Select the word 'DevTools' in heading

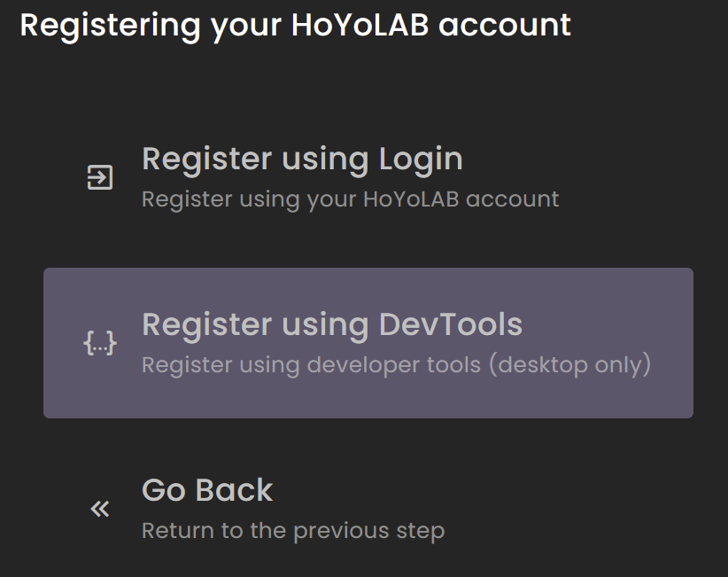450,324
